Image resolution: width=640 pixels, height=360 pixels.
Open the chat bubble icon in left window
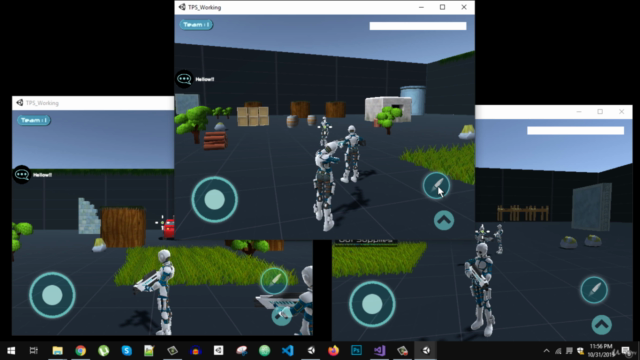22,175
